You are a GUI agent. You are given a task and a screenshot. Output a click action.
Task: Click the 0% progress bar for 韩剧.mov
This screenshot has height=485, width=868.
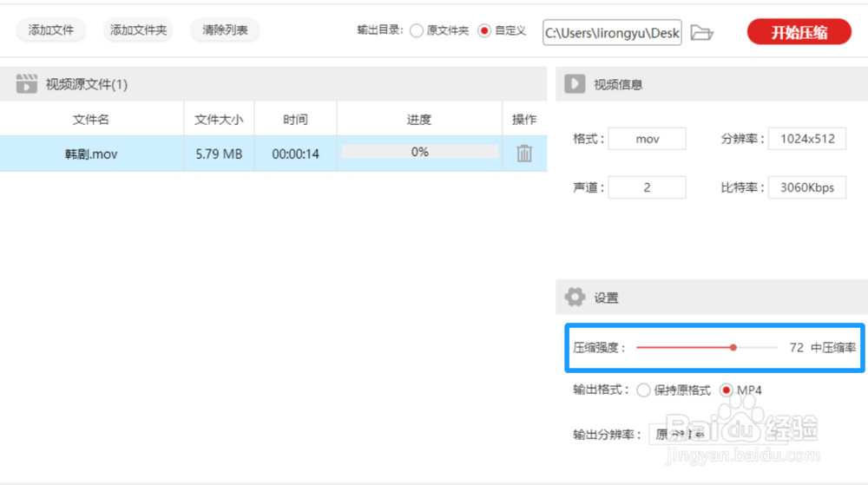419,152
